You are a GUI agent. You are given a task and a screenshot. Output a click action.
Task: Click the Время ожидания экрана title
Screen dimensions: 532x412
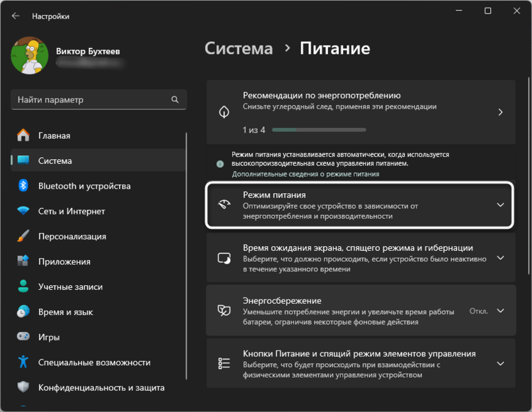coord(358,248)
